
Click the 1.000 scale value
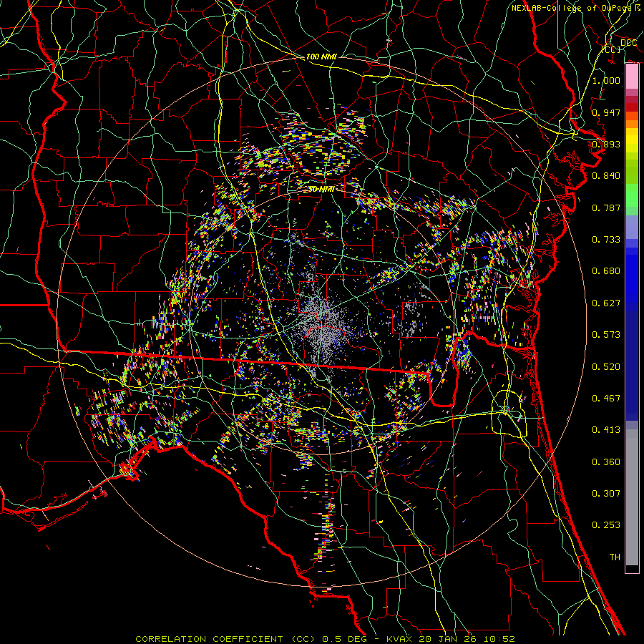coord(606,81)
